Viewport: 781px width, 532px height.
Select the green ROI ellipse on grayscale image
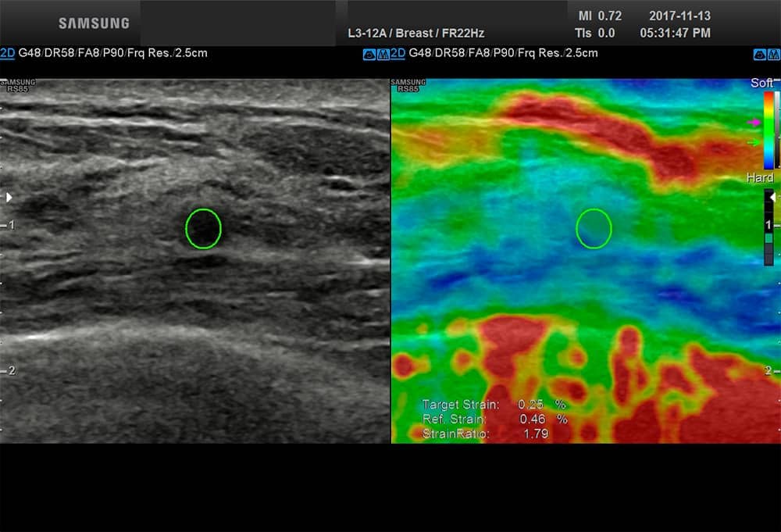(203, 229)
